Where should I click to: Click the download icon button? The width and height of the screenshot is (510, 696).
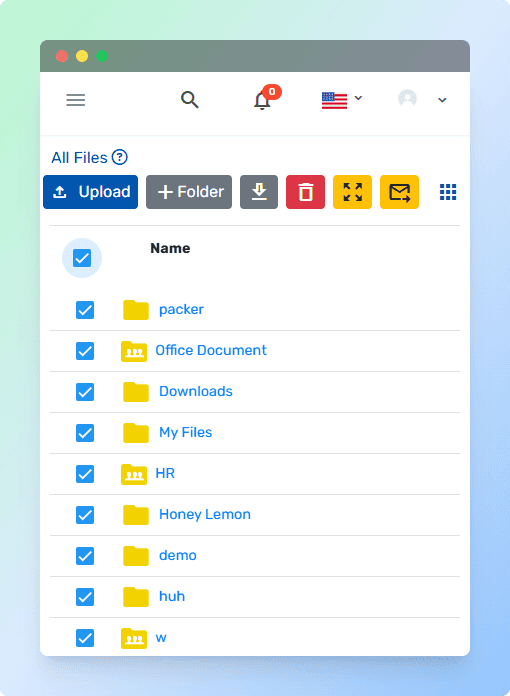259,192
